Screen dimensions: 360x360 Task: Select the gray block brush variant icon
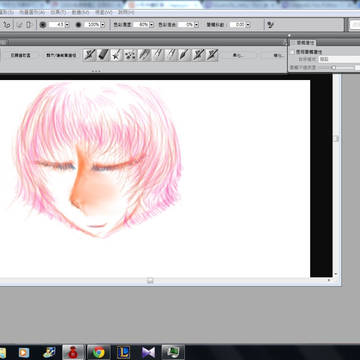tap(103, 55)
